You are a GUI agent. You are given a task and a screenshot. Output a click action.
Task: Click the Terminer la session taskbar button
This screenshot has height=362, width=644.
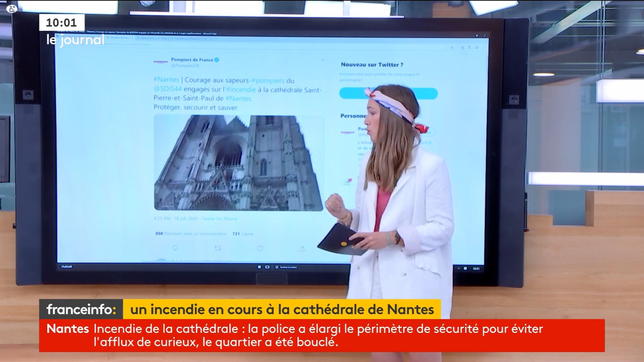[x=285, y=267]
